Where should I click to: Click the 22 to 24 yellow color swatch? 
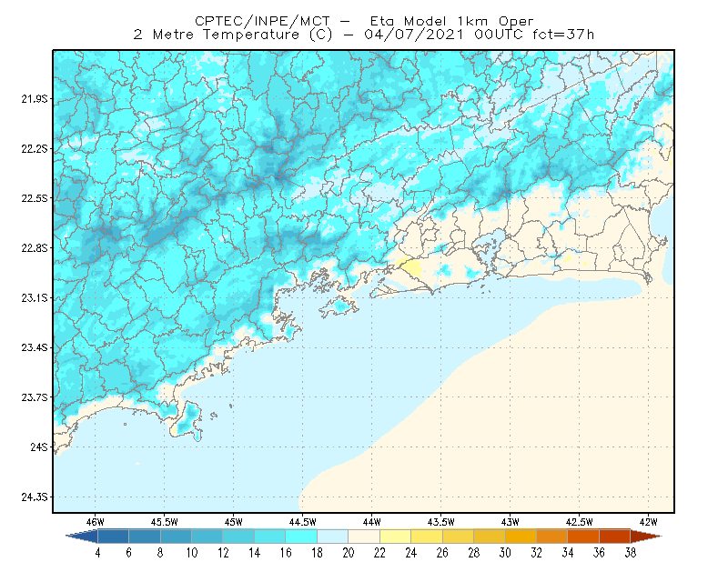395,537
